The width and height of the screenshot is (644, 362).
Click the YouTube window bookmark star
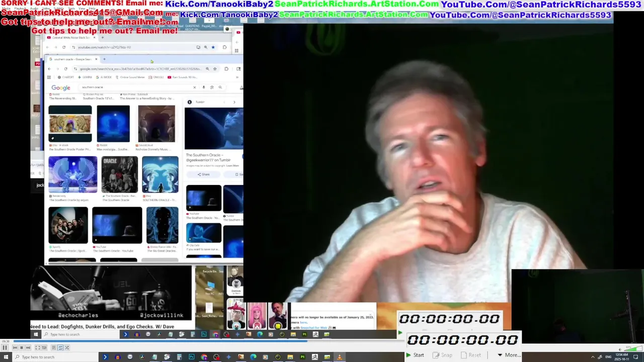click(x=213, y=47)
